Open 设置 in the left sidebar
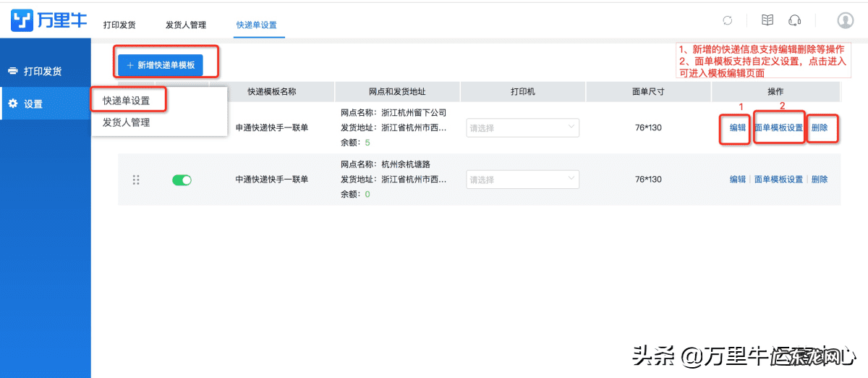This screenshot has height=378, width=868. 33,104
